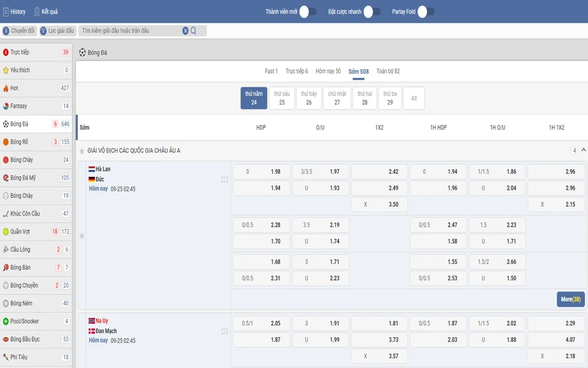Expand More(38) markets for Hà Lan match
The width and height of the screenshot is (588, 368).
(x=570, y=300)
